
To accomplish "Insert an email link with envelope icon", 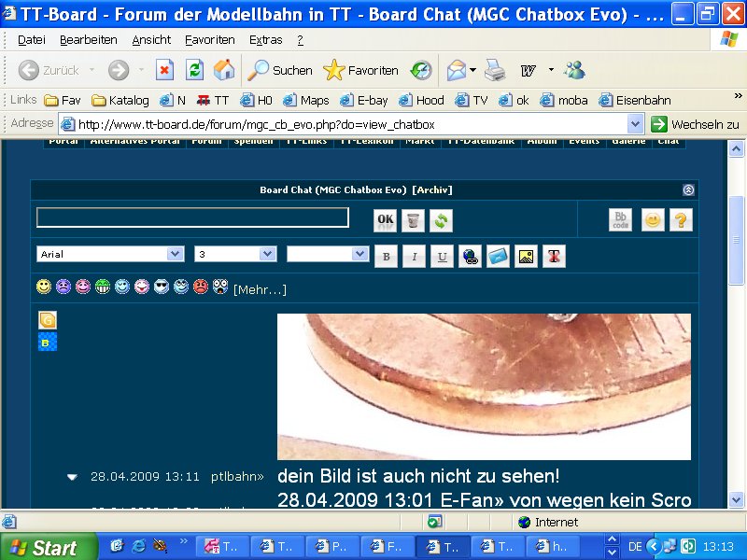I will pyautogui.click(x=499, y=256).
